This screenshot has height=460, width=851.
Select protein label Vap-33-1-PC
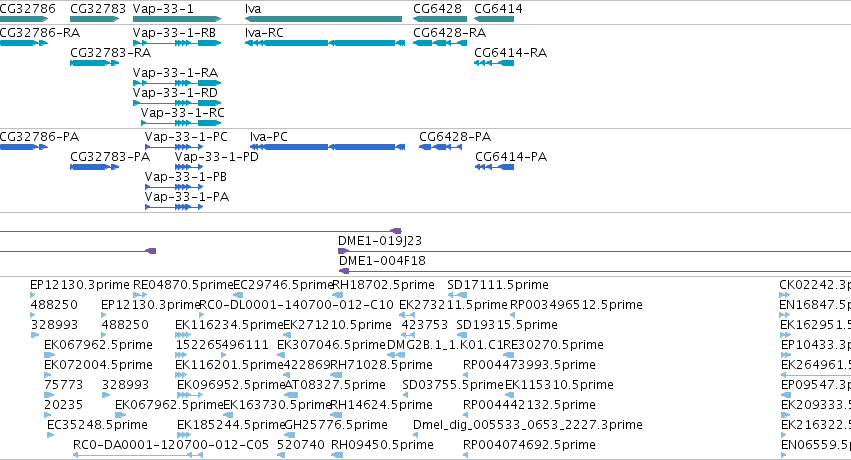186,137
